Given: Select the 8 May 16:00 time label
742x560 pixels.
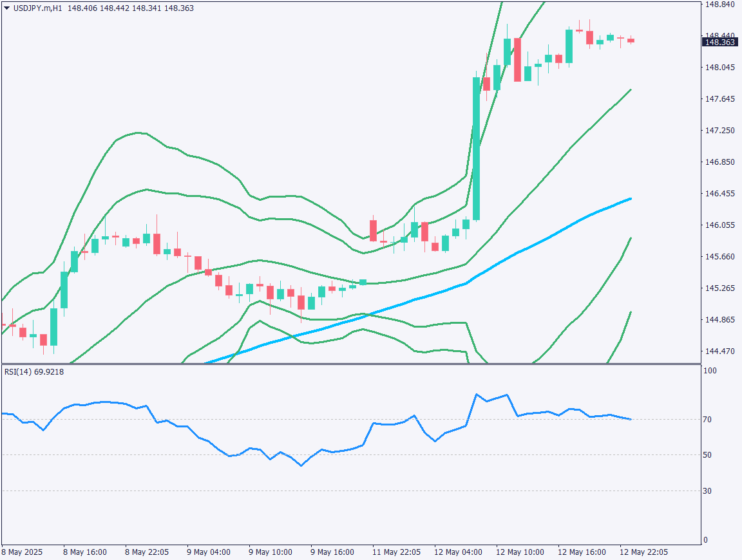Looking at the screenshot, I should pyautogui.click(x=84, y=552).
